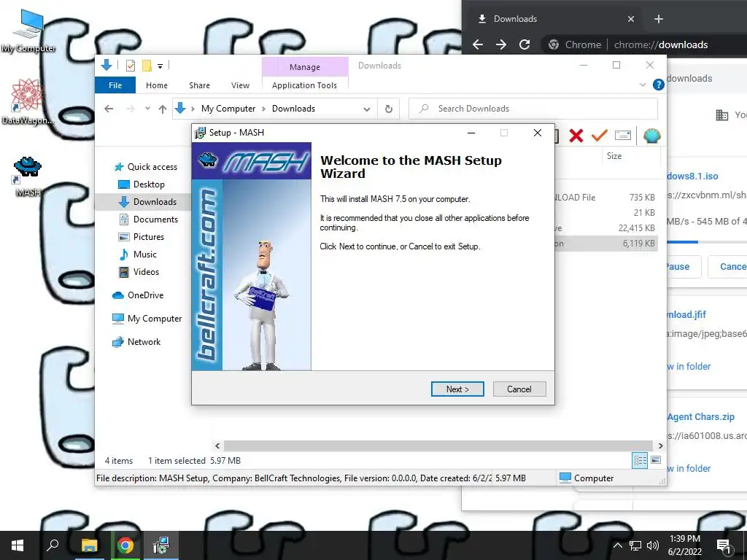Click the 735 KB file size cell
The height and width of the screenshot is (560, 747).
click(642, 197)
